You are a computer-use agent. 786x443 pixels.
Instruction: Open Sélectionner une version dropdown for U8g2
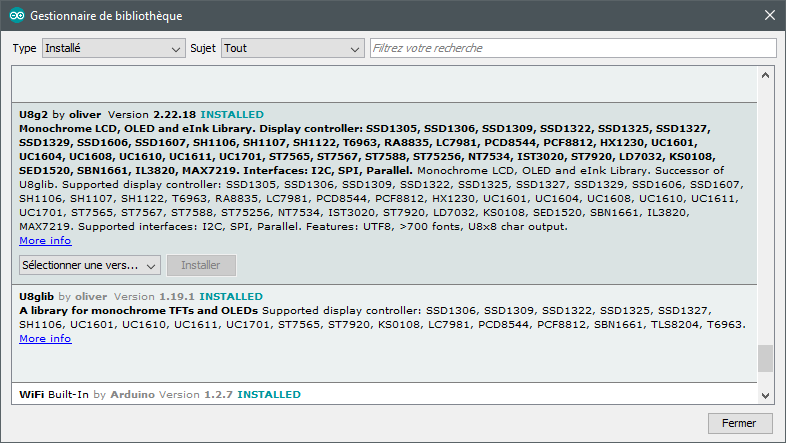90,265
